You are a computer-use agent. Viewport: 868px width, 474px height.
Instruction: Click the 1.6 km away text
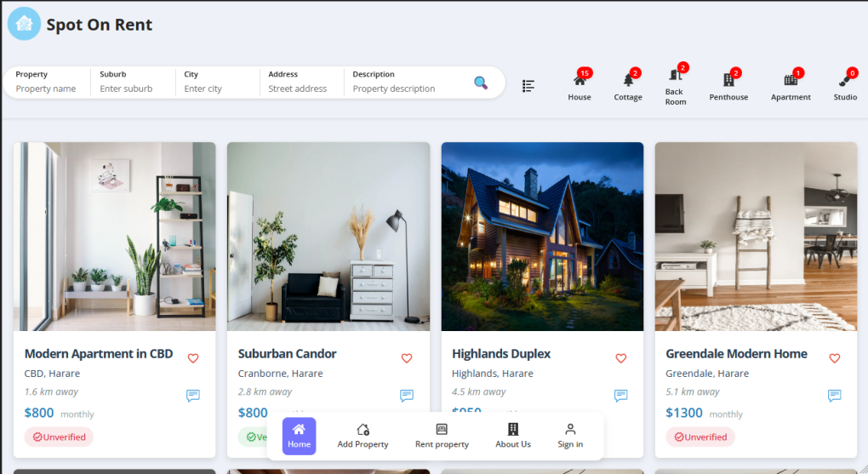[x=51, y=391]
